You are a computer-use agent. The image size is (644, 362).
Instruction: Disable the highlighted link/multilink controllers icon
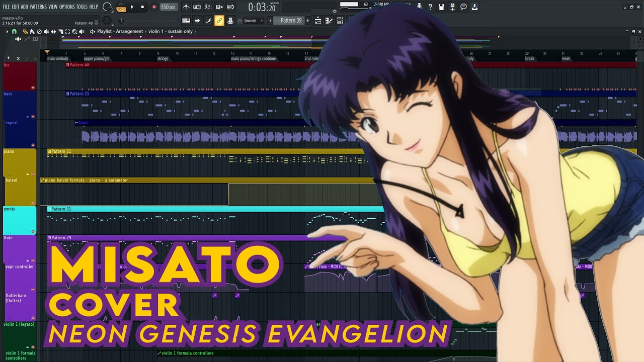coord(219,21)
